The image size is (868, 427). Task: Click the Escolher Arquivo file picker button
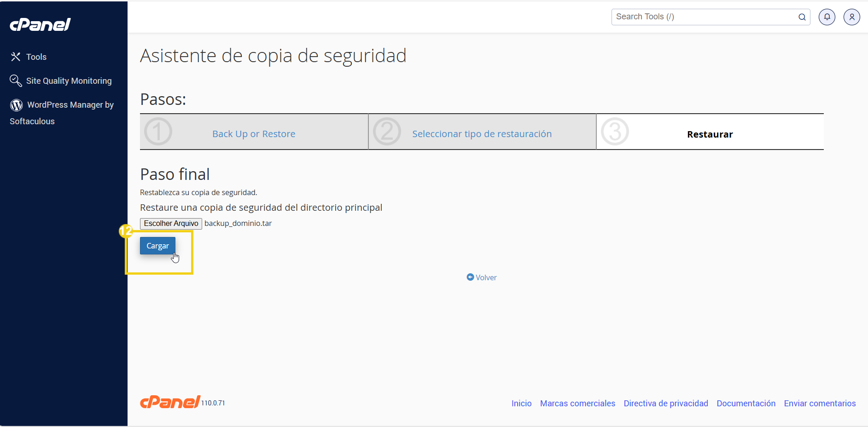coord(170,223)
